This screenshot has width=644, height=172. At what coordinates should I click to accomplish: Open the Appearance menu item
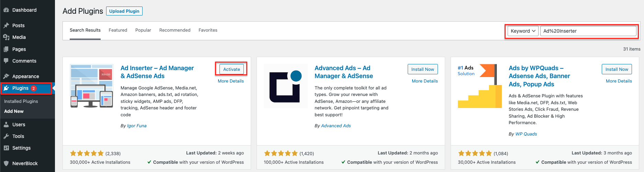[27, 76]
